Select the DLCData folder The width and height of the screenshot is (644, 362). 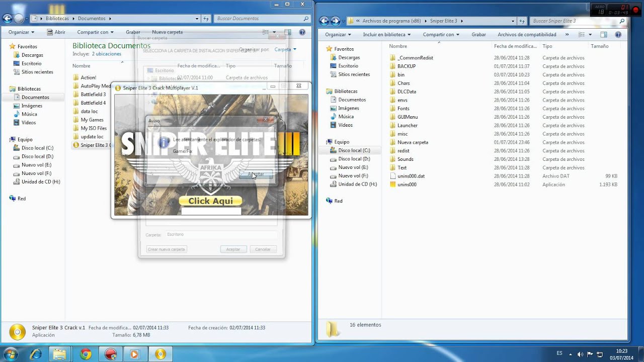407,92
